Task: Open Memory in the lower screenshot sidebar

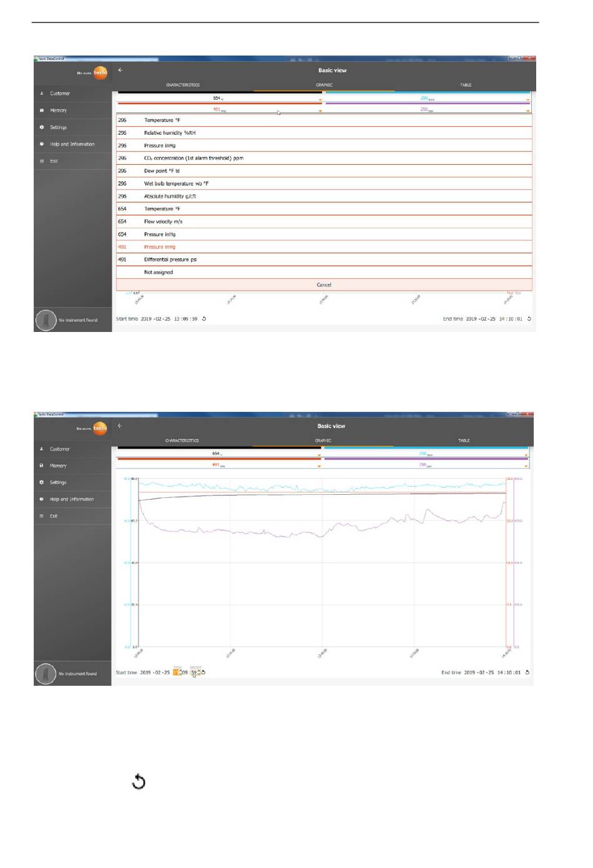Action: pyautogui.click(x=58, y=466)
